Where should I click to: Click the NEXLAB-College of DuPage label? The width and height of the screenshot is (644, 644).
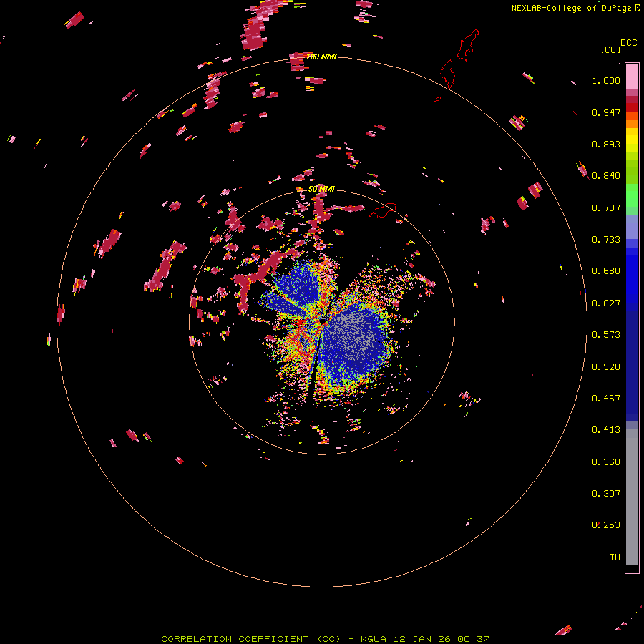point(571,8)
